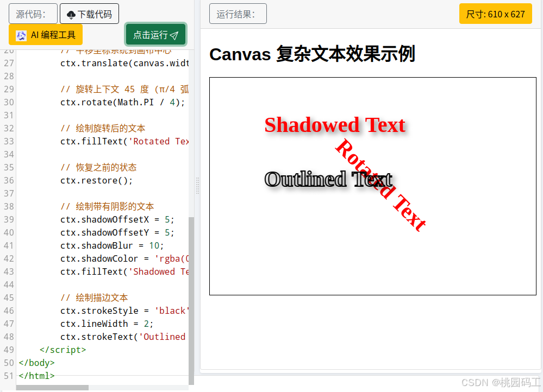The image size is (543, 392).
Task: Click the Canvas 复杂文本效果示例 heading
Action: (x=312, y=54)
